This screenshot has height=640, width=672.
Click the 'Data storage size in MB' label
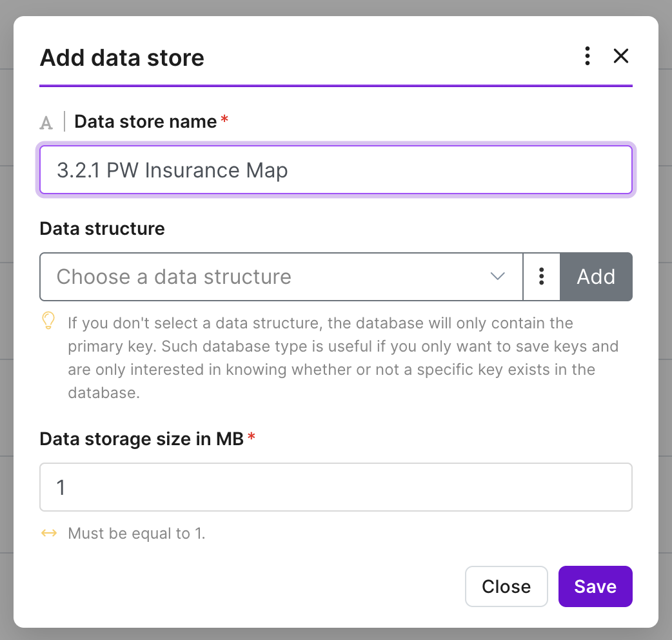[141, 439]
